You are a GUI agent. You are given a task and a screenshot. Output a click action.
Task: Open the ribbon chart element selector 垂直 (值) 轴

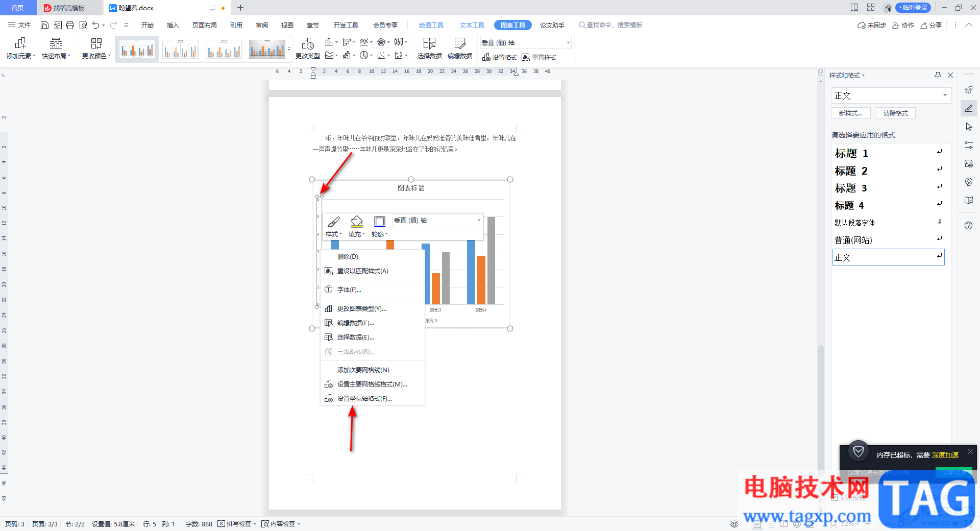tap(525, 42)
